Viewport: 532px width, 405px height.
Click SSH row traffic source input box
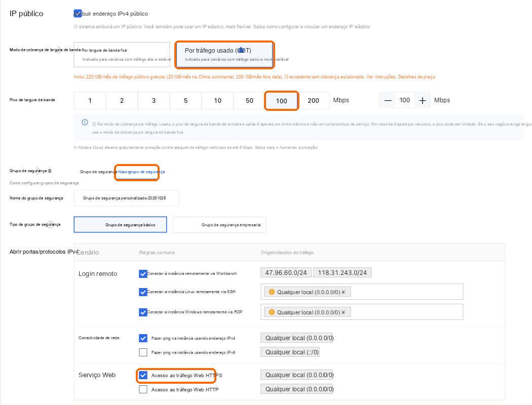[362, 292]
